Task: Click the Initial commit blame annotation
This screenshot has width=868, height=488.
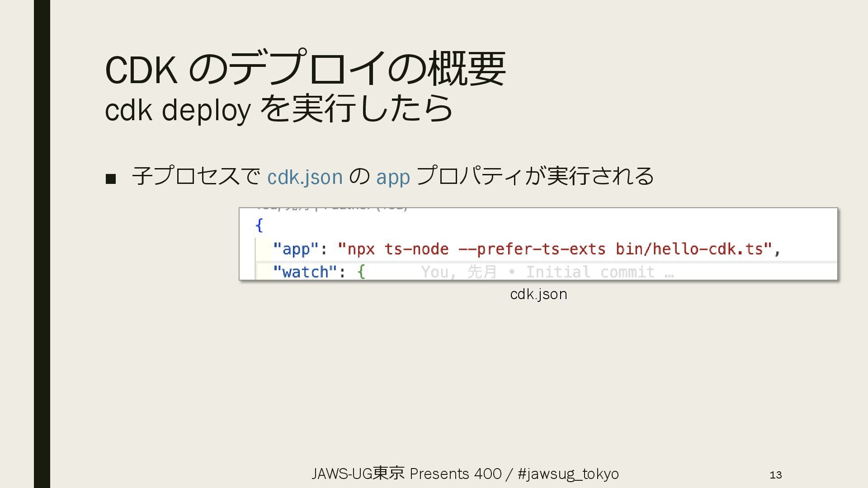Action: (x=590, y=272)
